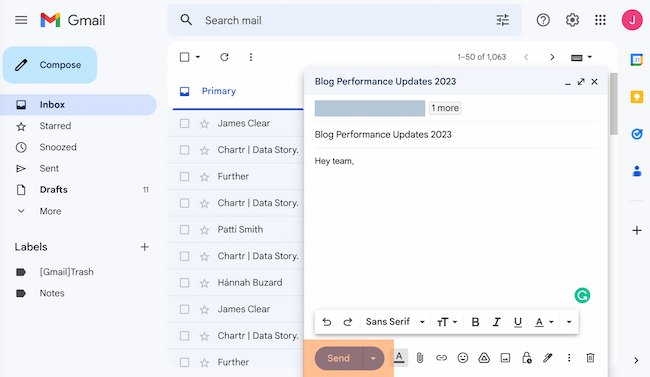Screen dimensions: 650x377
Task: Expand the '1 more' recipients chip
Action: coord(445,108)
